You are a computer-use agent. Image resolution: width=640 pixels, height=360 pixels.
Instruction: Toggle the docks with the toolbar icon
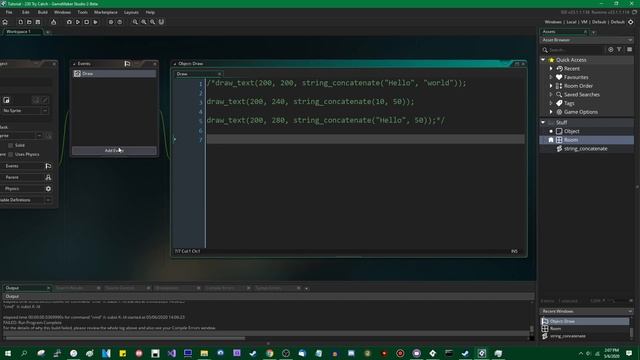click(161, 22)
